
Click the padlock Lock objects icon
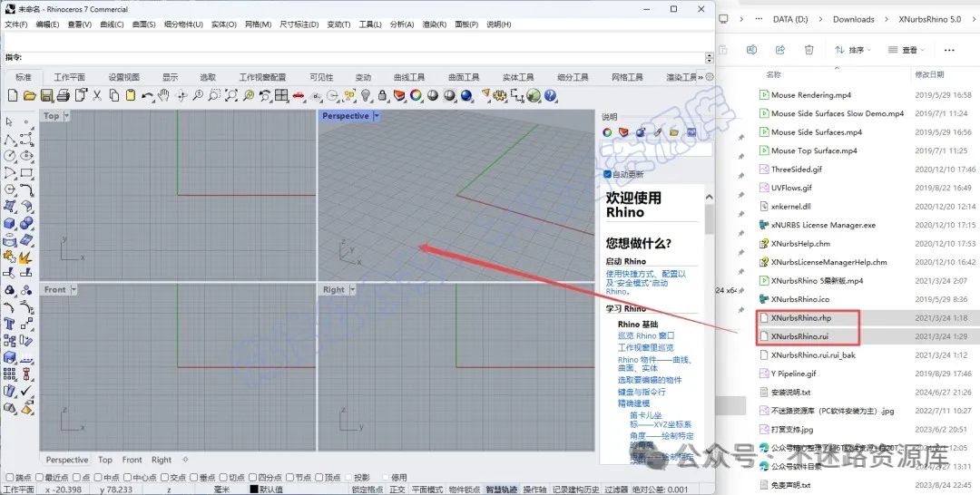point(383,95)
